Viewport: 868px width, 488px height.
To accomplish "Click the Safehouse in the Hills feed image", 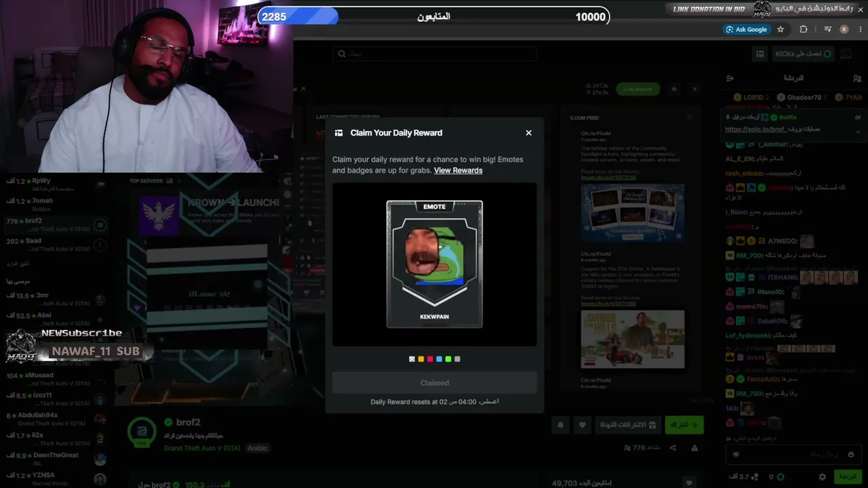I will (x=633, y=340).
